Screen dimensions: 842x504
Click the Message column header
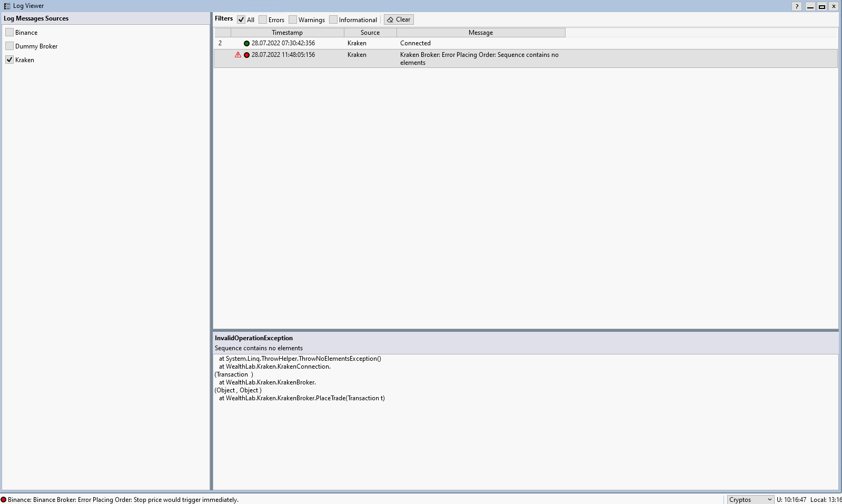480,33
